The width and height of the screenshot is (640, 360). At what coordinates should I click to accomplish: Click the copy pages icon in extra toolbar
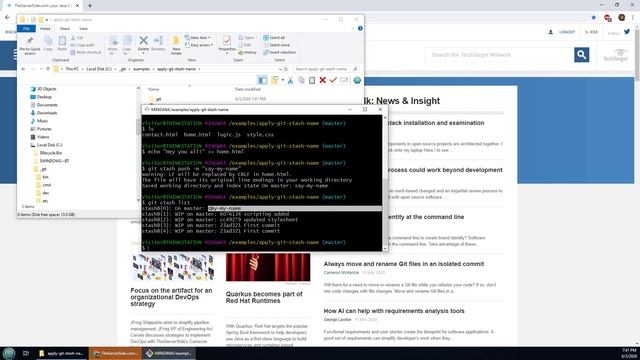(301, 80)
